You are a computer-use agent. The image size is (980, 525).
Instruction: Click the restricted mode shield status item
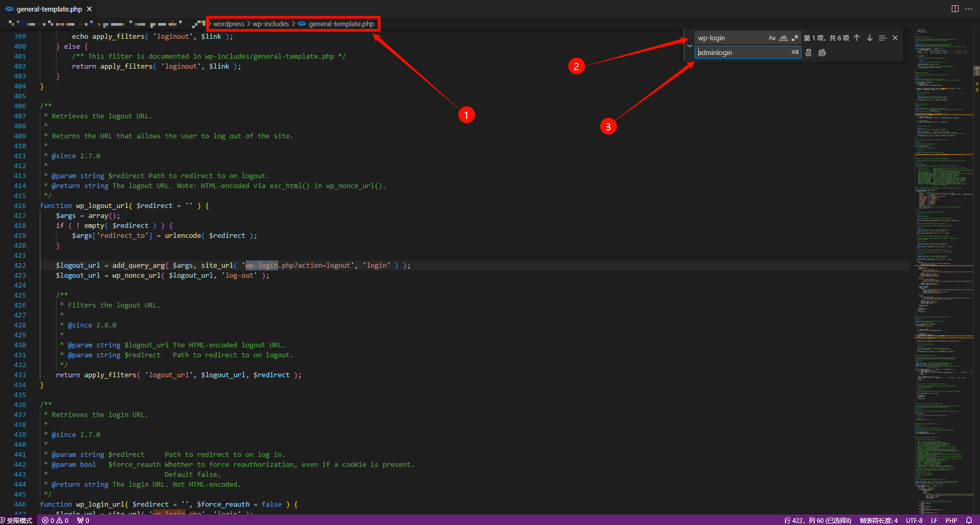[x=17, y=520]
